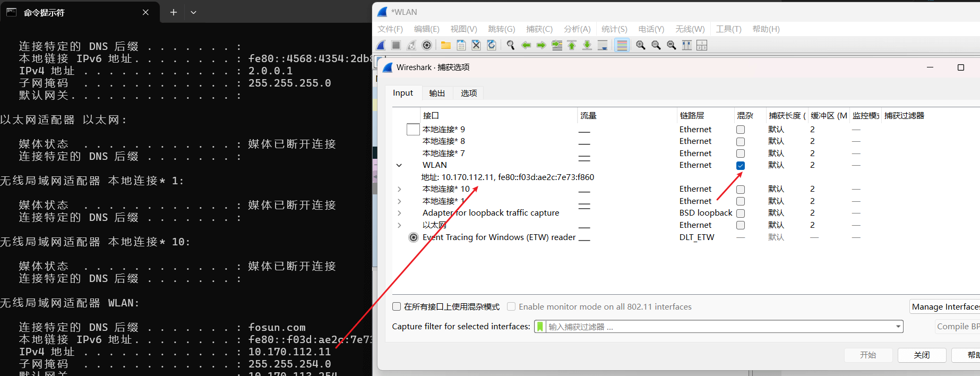Open the terminal tab dropdown chevron
980x376 pixels.
(193, 12)
